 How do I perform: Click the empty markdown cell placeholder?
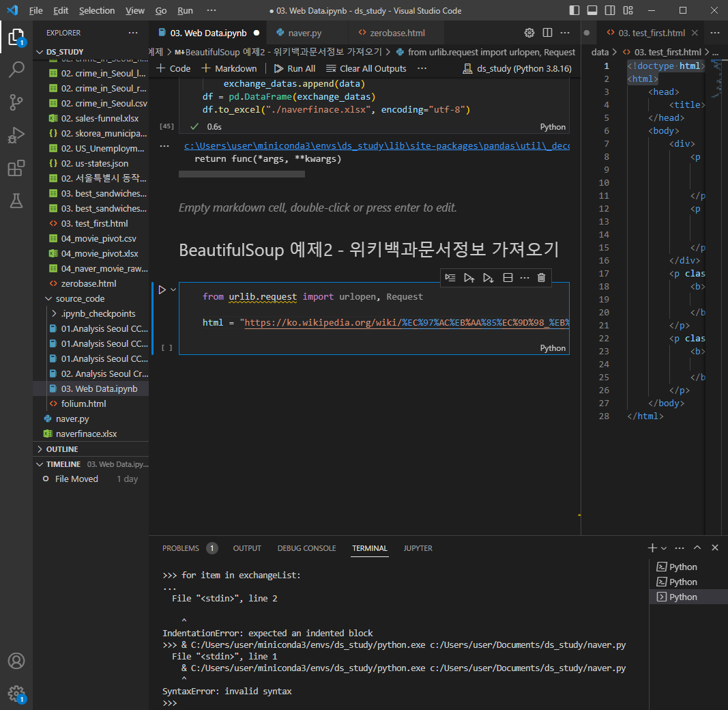[317, 208]
